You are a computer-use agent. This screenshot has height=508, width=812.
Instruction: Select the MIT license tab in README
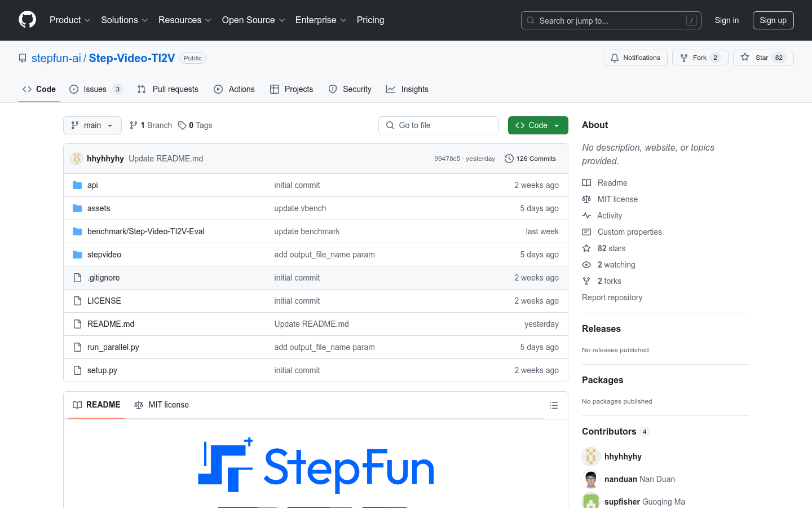click(162, 405)
